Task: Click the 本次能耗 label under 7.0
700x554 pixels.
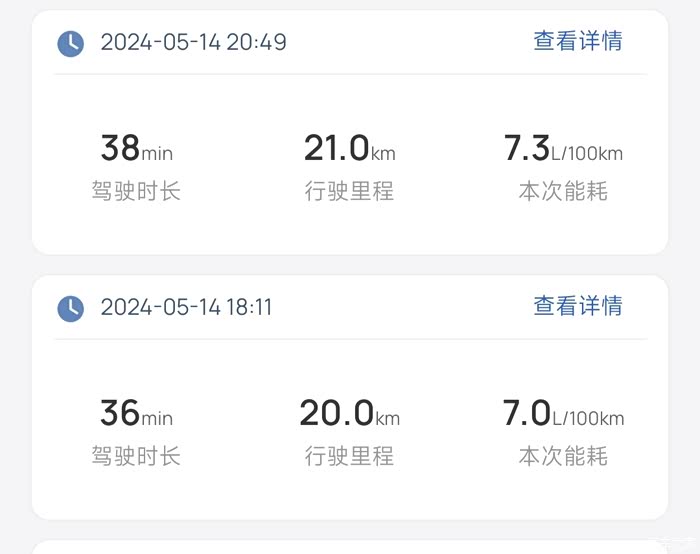Action: tap(563, 456)
